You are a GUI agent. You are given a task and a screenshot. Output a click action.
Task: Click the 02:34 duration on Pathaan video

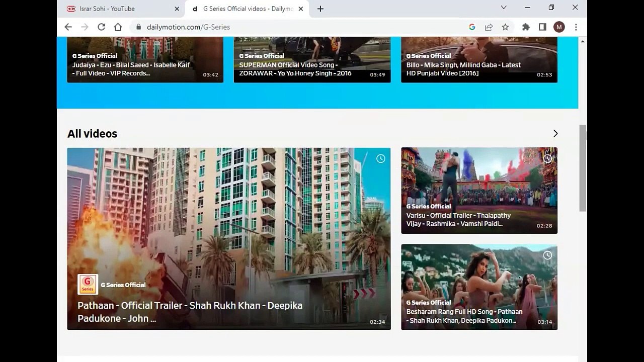377,322
